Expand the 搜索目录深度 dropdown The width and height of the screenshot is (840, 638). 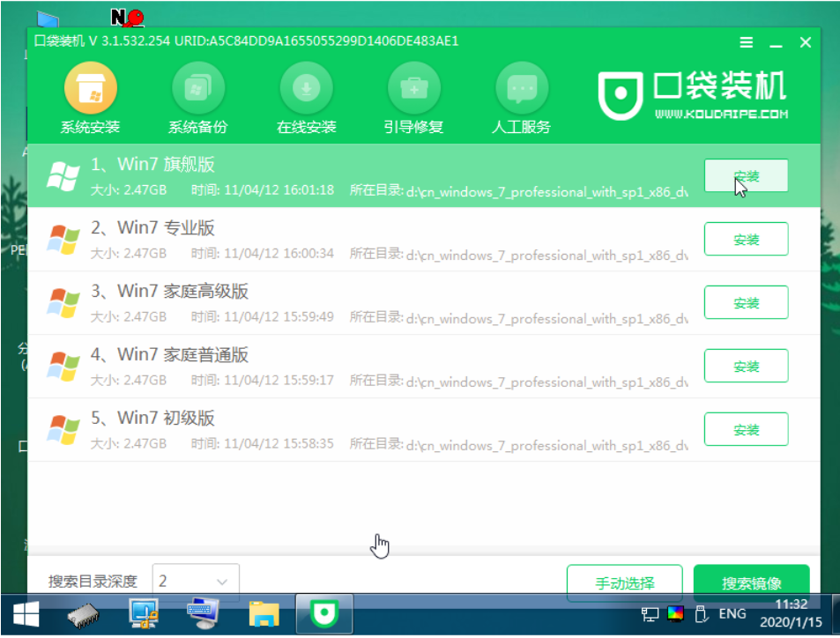196,582
